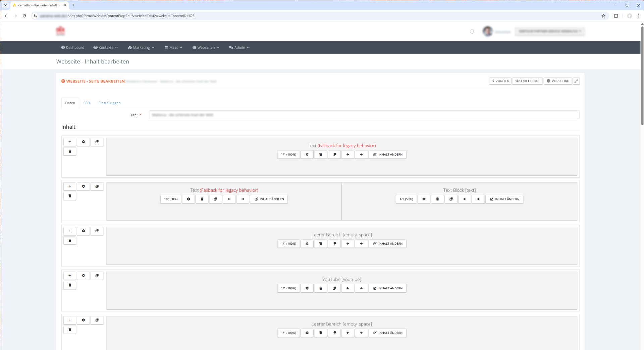Open settings gear of the first content row
This screenshot has height=350, width=644.
(84, 142)
